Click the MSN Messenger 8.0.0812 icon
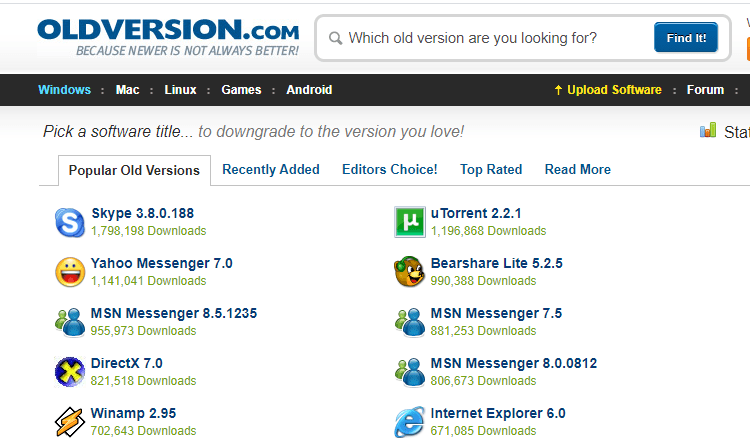The width and height of the screenshot is (750, 447). [x=409, y=372]
